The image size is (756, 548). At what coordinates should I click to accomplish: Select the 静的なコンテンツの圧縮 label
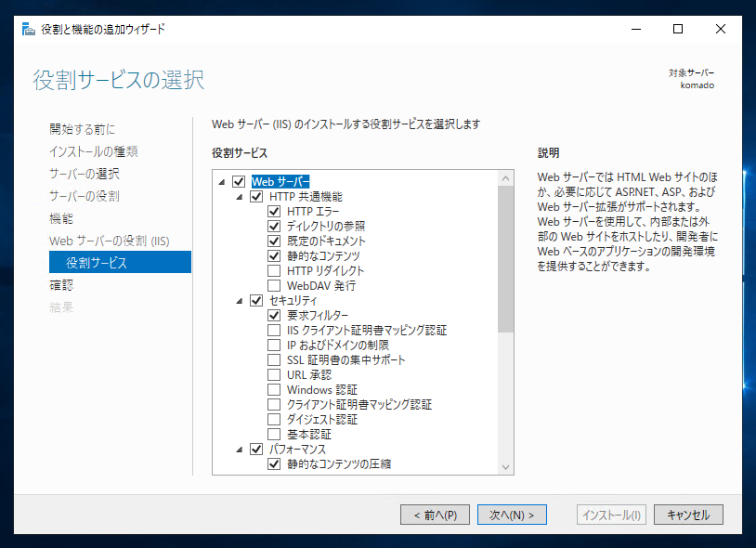pyautogui.click(x=339, y=464)
